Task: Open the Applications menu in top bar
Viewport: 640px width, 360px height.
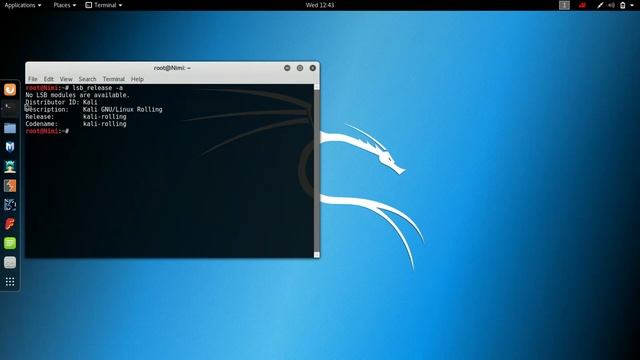Action: [22, 5]
